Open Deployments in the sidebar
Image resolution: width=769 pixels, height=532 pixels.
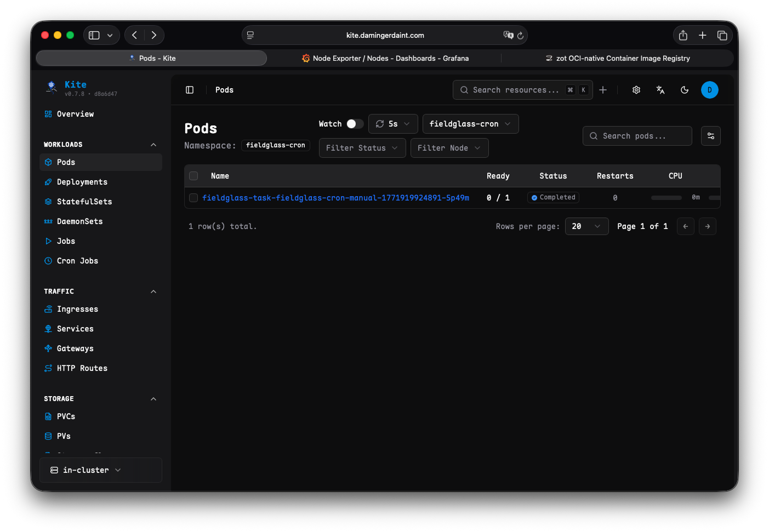click(x=82, y=182)
